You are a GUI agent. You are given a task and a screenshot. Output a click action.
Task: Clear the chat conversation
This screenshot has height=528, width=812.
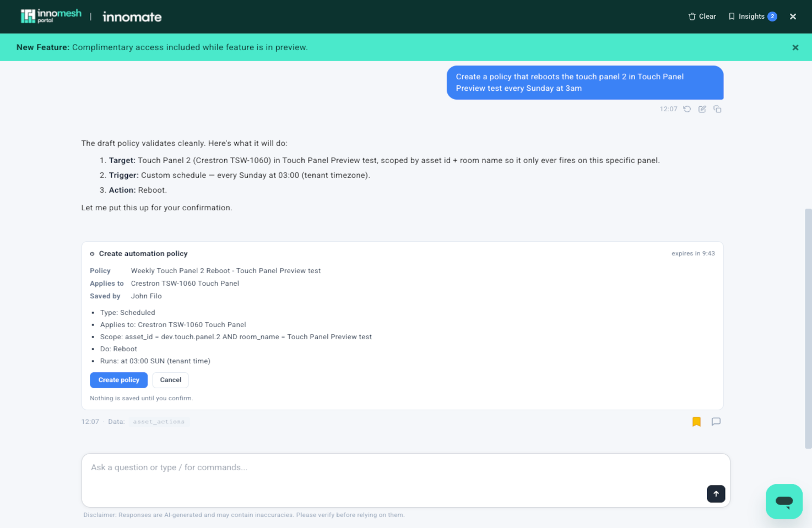(702, 17)
